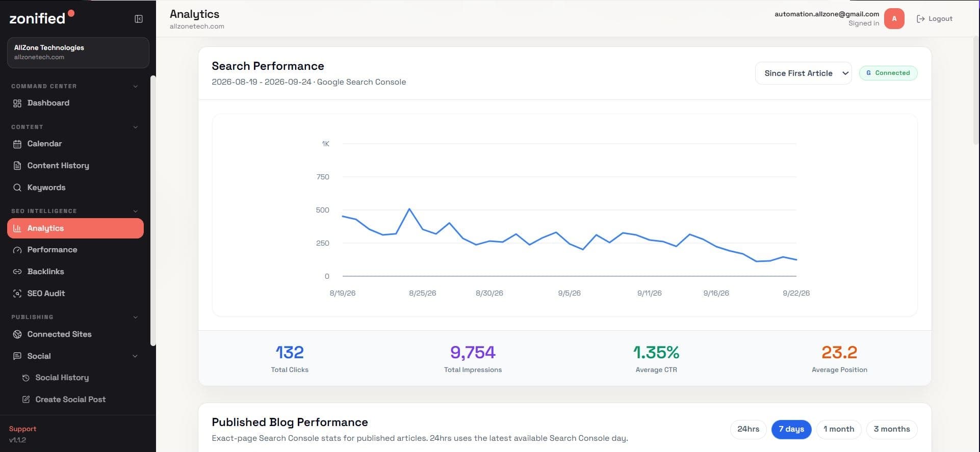Click the Dashboard grid icon

pos(17,103)
